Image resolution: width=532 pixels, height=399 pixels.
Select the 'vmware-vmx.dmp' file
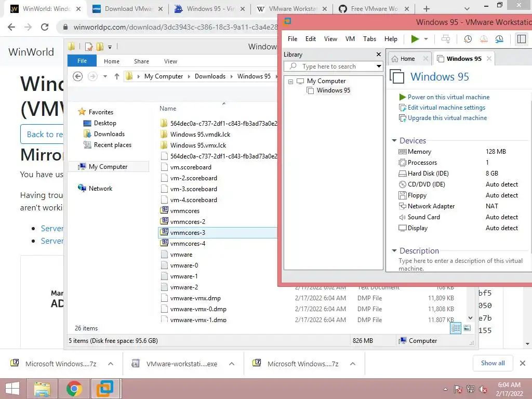click(195, 298)
